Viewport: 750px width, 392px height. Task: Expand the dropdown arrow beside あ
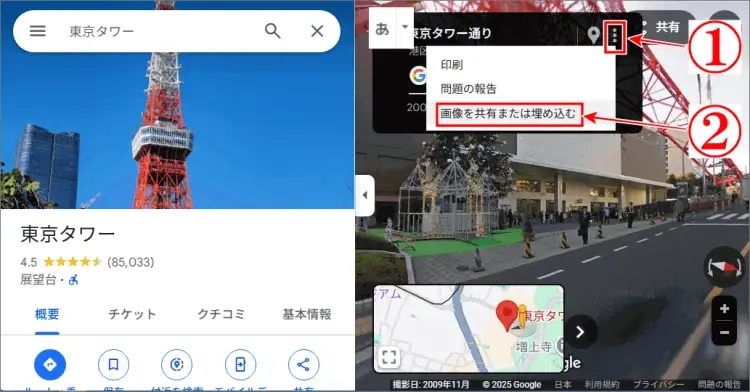coord(405,27)
